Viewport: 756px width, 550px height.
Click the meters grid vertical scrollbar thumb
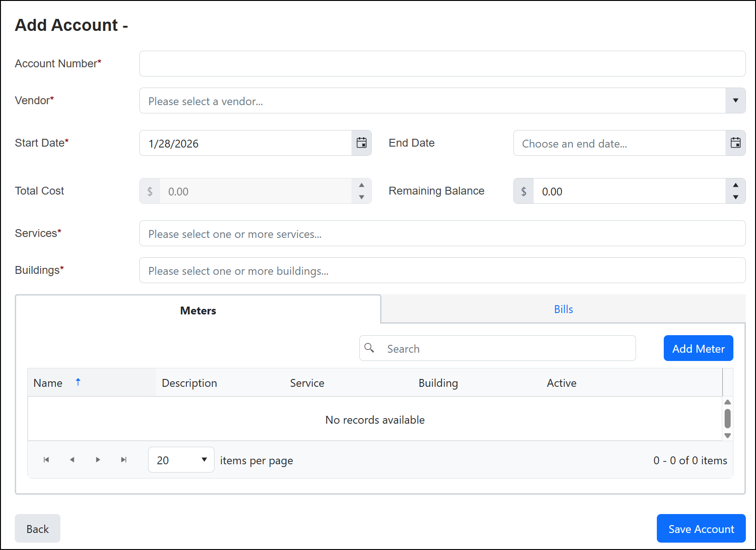click(727, 419)
